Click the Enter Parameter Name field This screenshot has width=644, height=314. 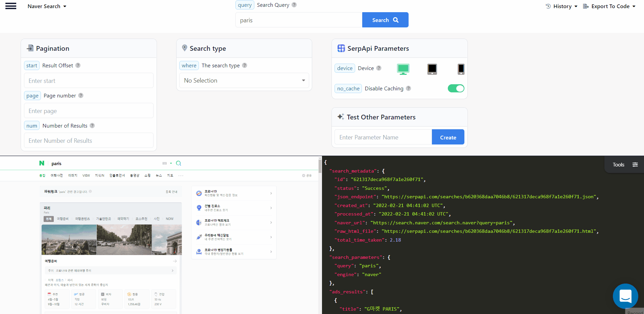coord(383,137)
